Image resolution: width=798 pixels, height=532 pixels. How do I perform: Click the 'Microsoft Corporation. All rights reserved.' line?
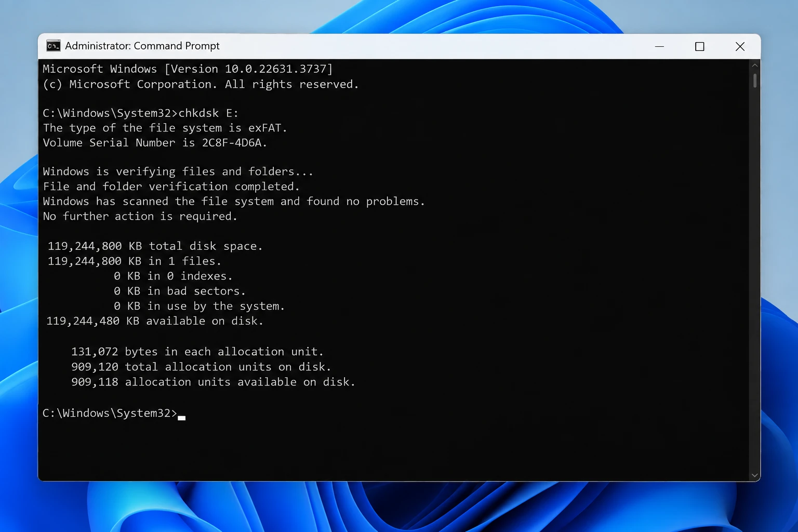pyautogui.click(x=201, y=84)
